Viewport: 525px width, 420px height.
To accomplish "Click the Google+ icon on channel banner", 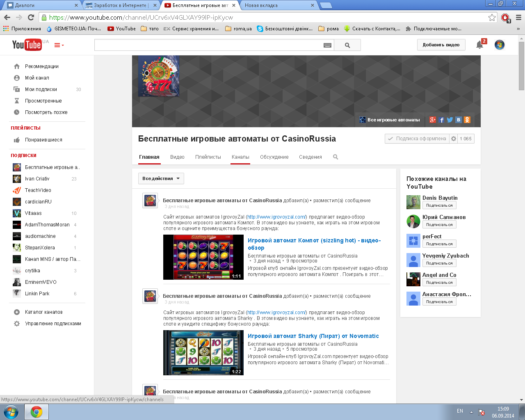I will tap(433, 120).
